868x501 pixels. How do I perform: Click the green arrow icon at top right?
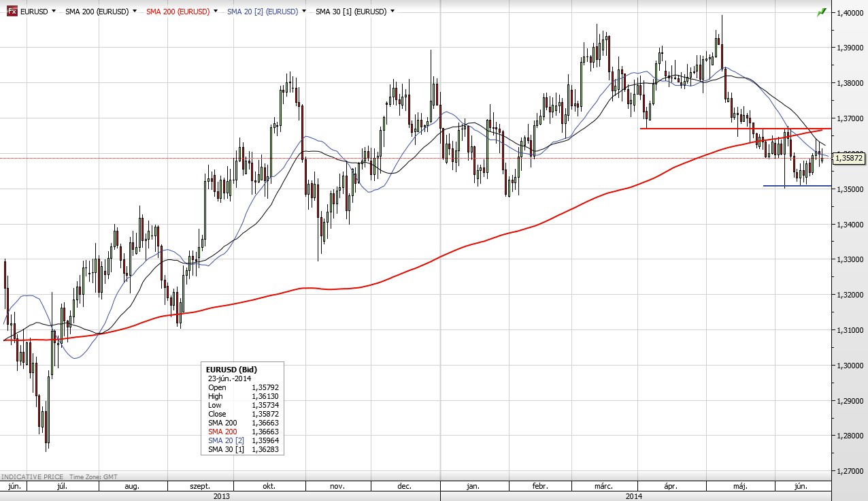pyautogui.click(x=822, y=12)
